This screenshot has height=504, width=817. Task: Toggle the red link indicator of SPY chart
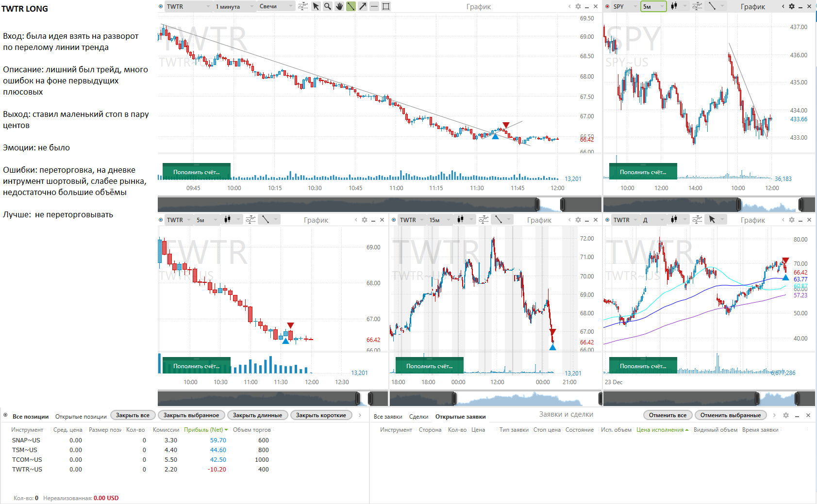tap(607, 6)
